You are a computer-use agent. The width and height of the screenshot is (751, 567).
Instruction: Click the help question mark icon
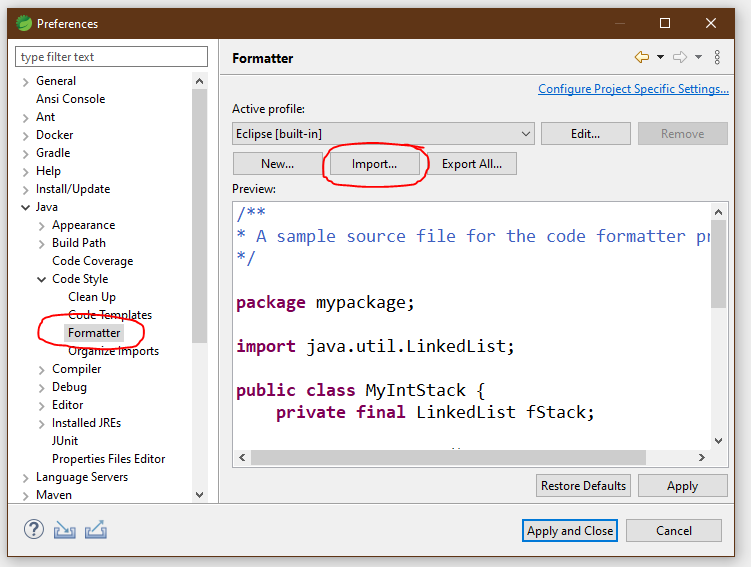34,530
